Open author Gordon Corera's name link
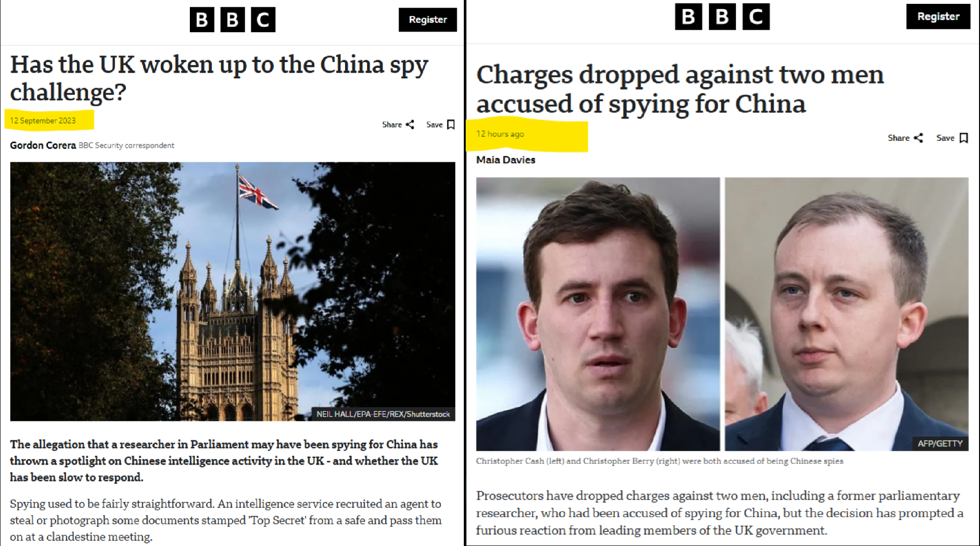The image size is (980, 546). pyautogui.click(x=43, y=145)
